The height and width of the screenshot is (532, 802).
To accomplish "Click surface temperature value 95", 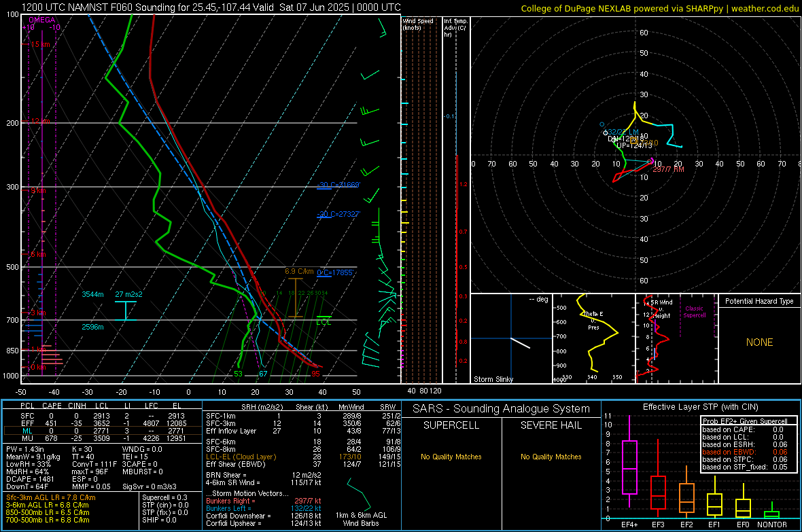I will (x=315, y=374).
